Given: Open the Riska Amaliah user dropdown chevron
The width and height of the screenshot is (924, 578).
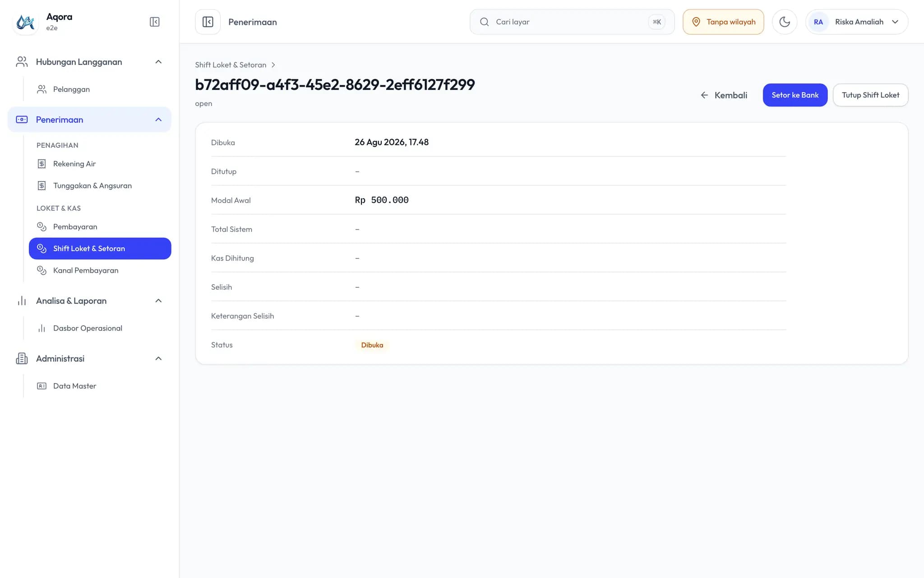Looking at the screenshot, I should [895, 22].
